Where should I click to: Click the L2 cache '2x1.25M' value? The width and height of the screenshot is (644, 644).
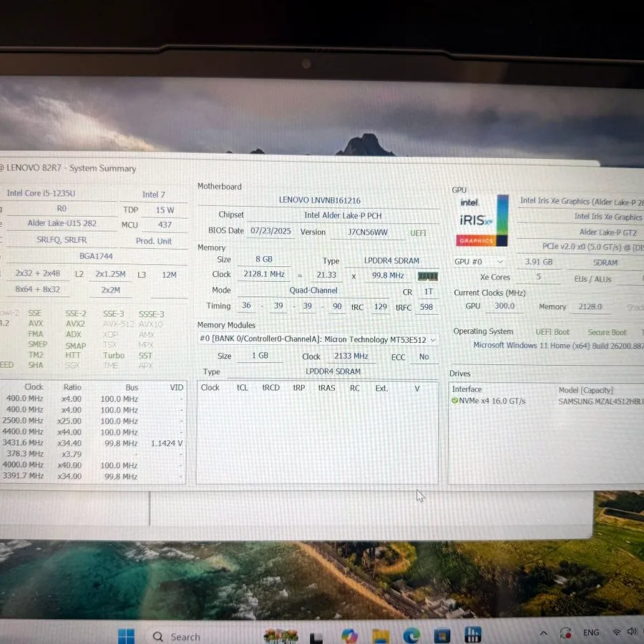pos(110,274)
